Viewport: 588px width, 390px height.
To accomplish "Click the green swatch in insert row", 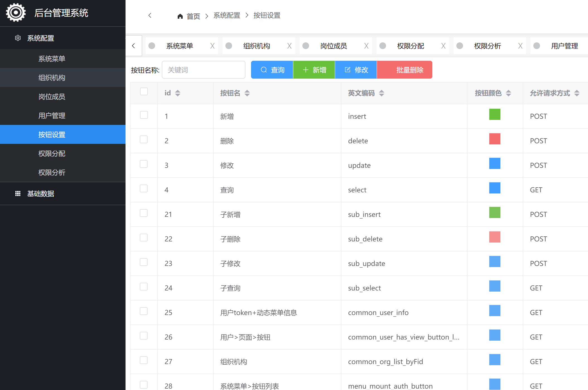I will coord(495,114).
